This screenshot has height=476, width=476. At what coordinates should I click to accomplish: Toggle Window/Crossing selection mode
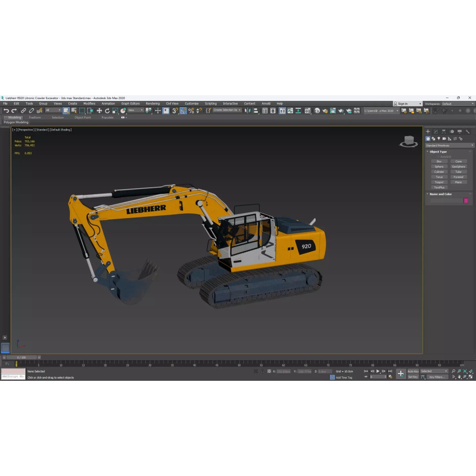click(90, 111)
